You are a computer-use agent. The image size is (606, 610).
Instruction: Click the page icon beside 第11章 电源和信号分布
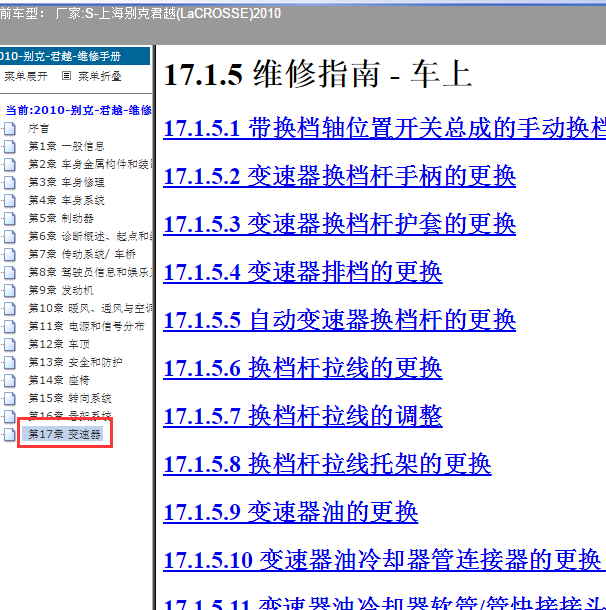point(10,326)
